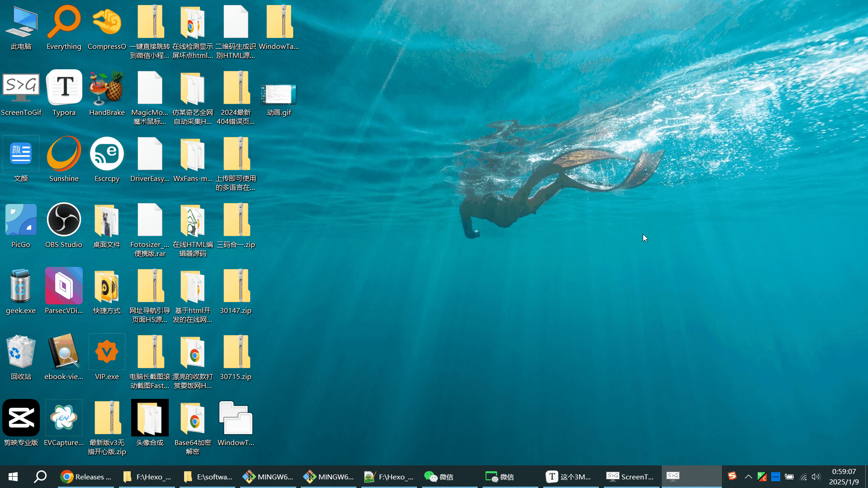Select the PicGo desktop icon
The height and width of the screenshot is (488, 868).
[21, 226]
